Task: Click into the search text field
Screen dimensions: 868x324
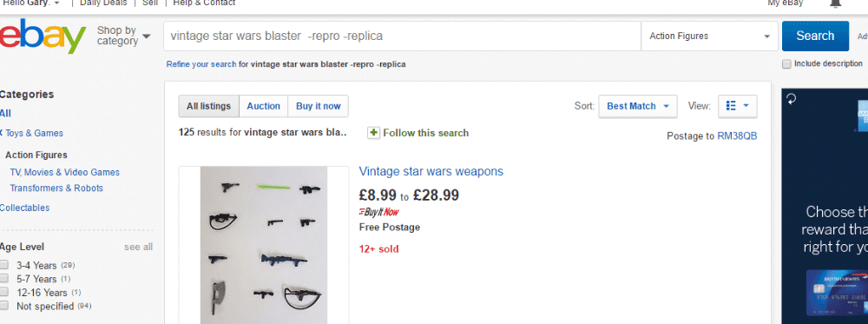Action: tap(403, 36)
